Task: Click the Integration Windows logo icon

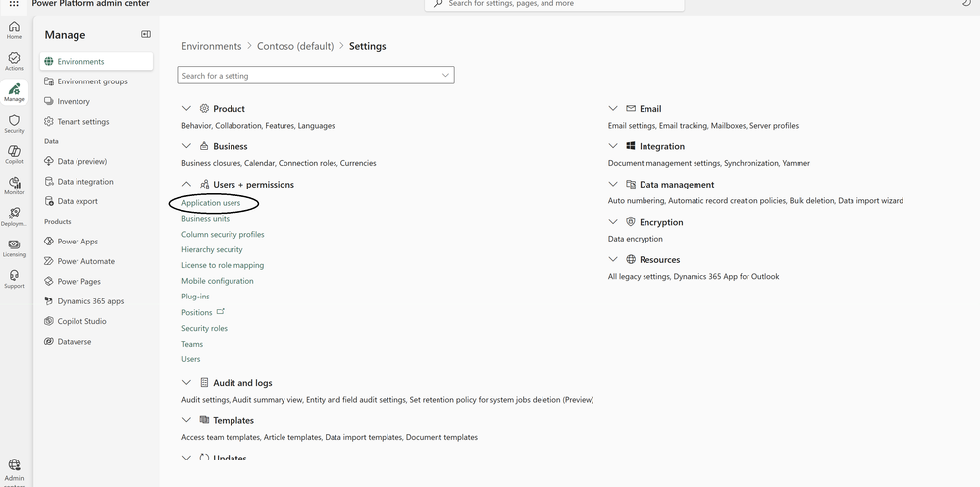Action: pos(630,146)
